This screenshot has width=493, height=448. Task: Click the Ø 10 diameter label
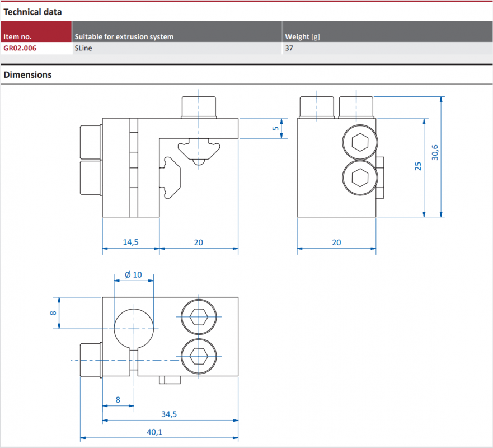tap(133, 274)
